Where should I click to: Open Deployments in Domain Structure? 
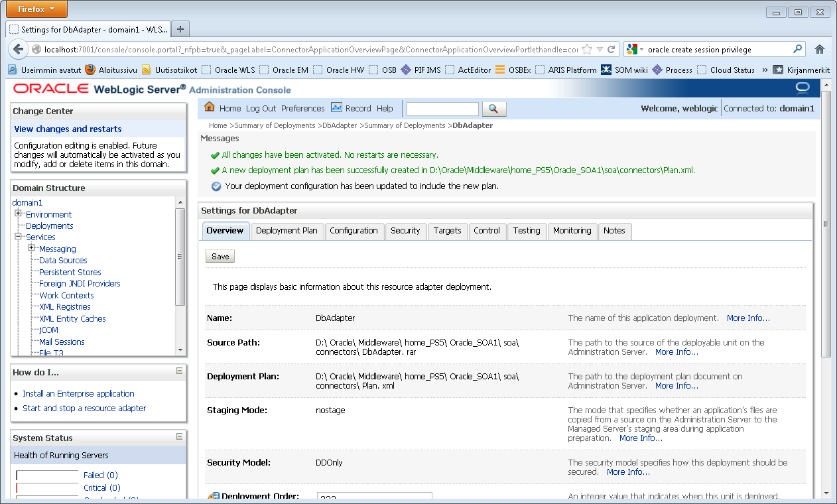coord(49,225)
